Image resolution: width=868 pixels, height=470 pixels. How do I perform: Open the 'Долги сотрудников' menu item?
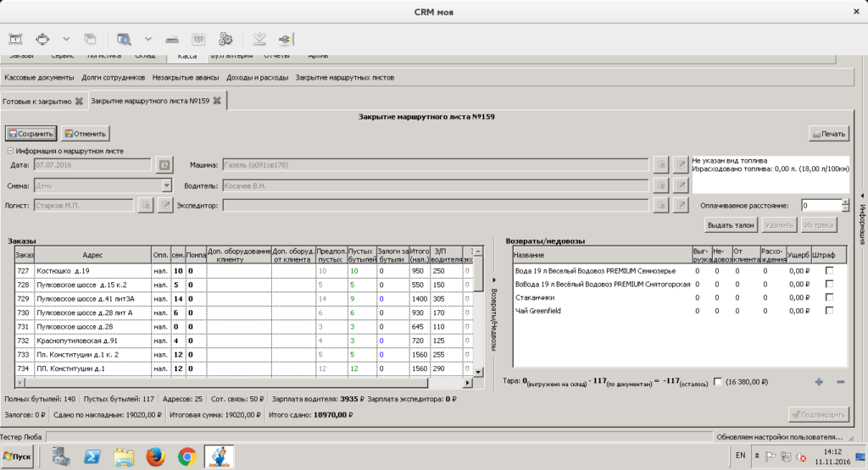click(114, 77)
